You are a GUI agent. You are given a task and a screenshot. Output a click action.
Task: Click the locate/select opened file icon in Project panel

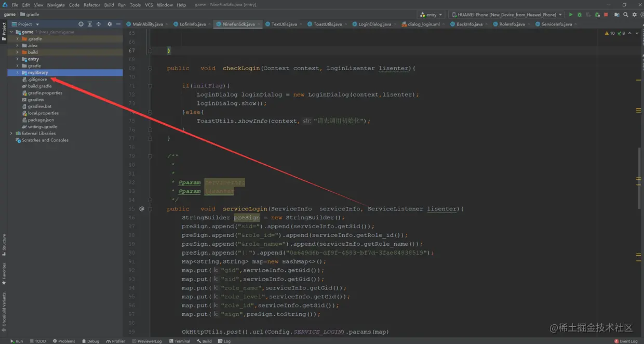[x=81, y=24]
